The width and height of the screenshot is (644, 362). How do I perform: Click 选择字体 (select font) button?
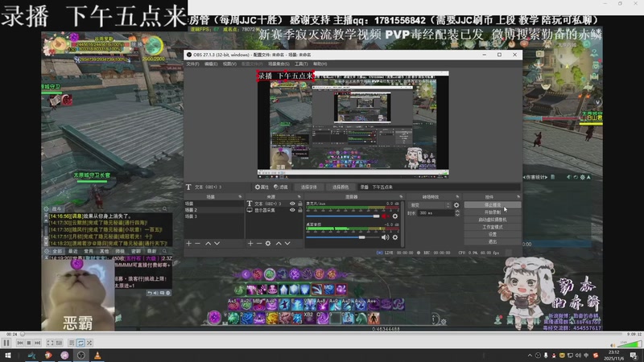click(309, 187)
